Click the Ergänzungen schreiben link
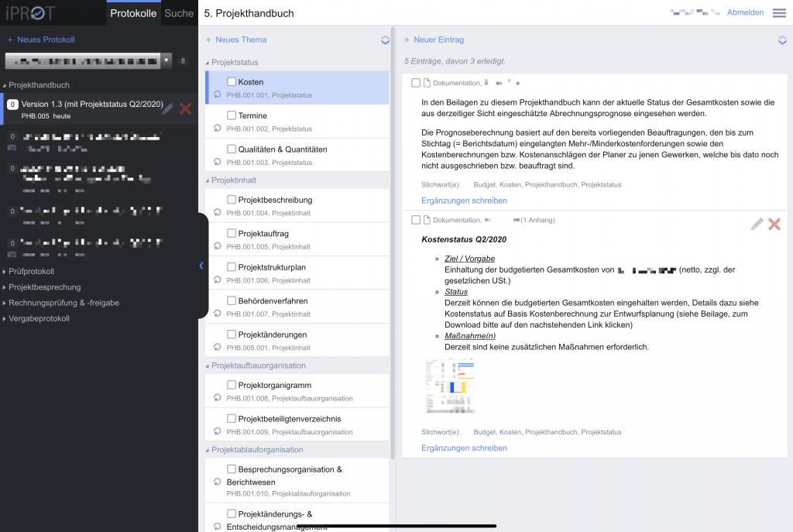Image resolution: width=793 pixels, height=532 pixels. (464, 200)
